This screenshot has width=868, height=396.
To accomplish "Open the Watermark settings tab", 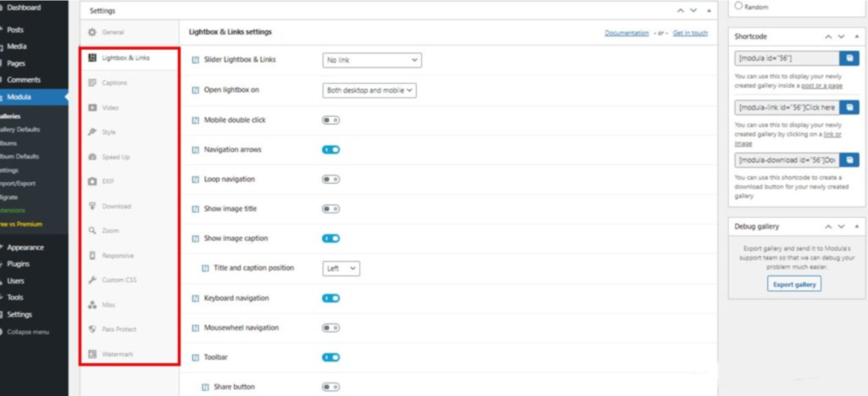I will tap(117, 354).
